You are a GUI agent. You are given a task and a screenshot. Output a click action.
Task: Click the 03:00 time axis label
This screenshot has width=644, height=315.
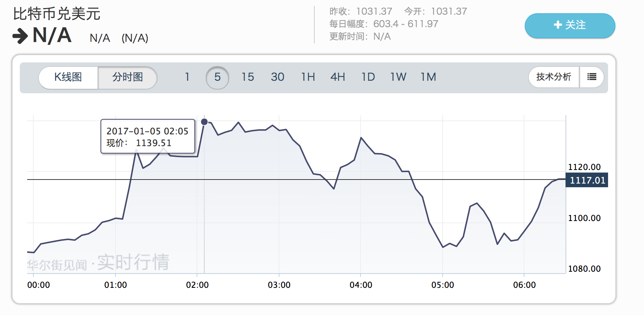pos(279,285)
